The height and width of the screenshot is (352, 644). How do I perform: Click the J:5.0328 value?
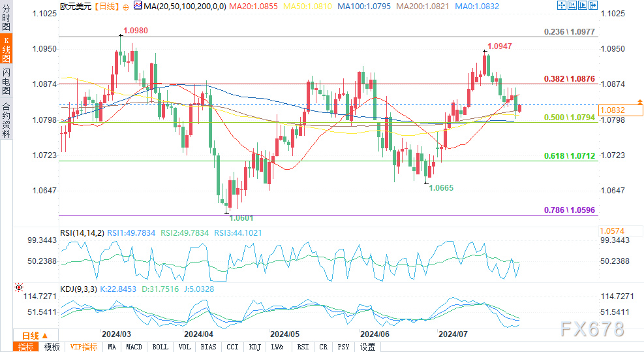(x=199, y=289)
